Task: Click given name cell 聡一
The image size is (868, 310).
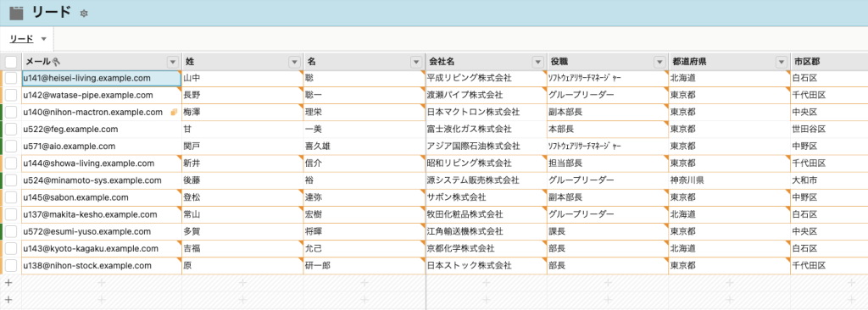Action: coord(364,95)
